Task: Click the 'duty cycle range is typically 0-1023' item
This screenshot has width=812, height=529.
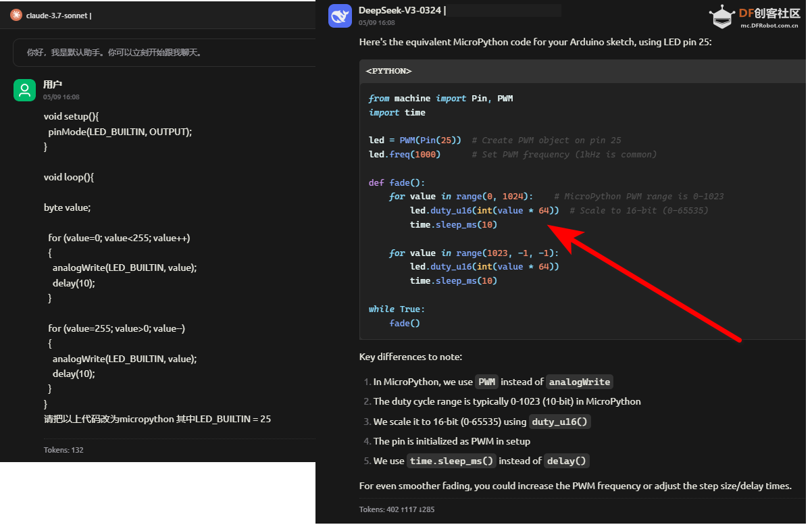Action: [507, 401]
